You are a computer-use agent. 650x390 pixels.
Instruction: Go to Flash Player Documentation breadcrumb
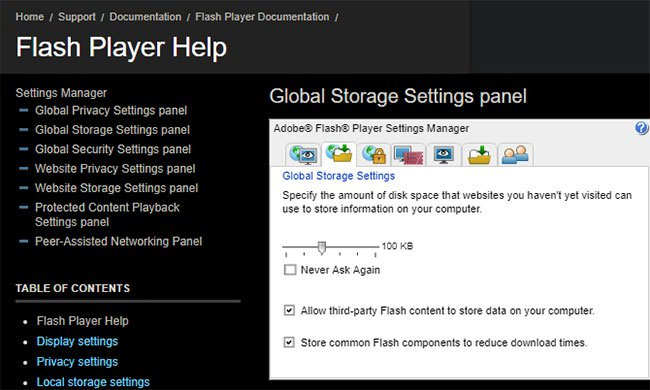[262, 17]
